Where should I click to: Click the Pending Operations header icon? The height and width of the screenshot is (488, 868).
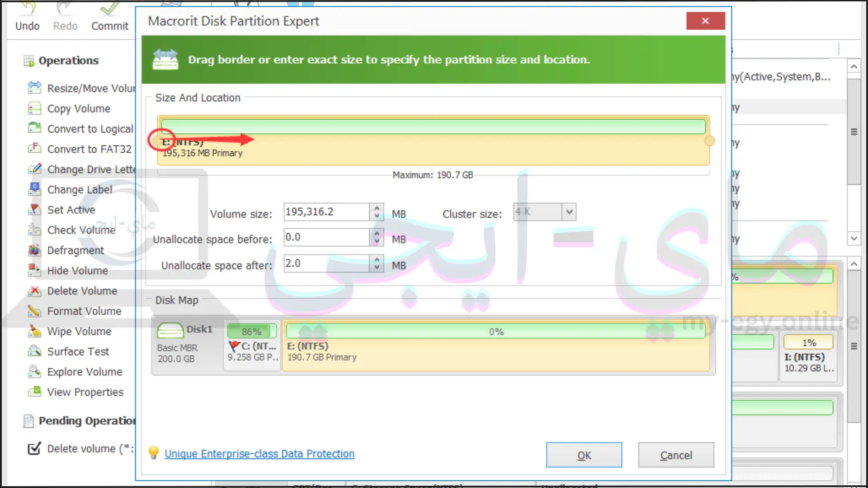point(28,421)
